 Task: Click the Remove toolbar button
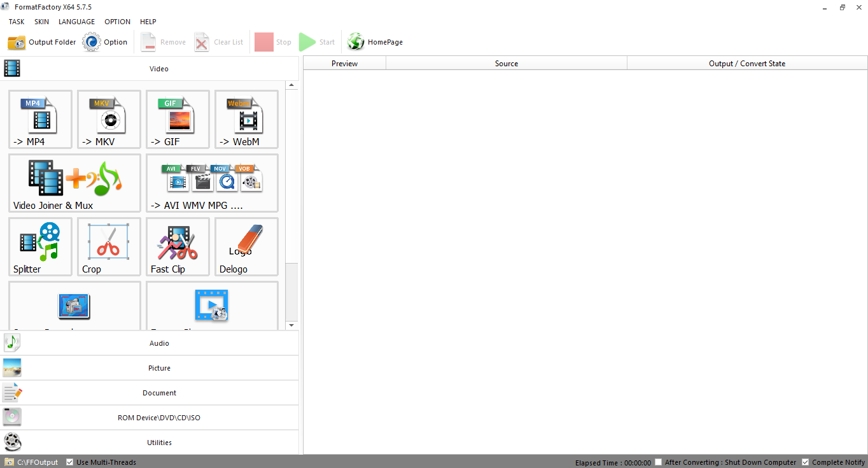pyautogui.click(x=163, y=42)
